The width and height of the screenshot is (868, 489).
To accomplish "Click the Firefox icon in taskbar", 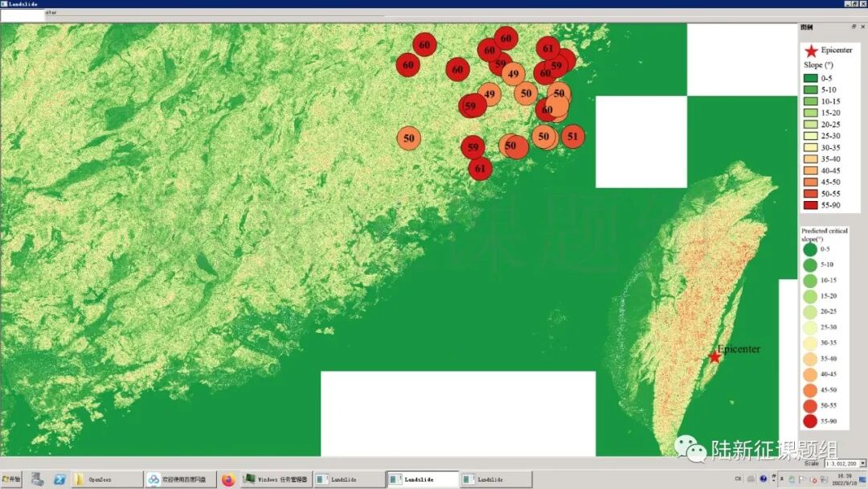I will click(x=228, y=479).
